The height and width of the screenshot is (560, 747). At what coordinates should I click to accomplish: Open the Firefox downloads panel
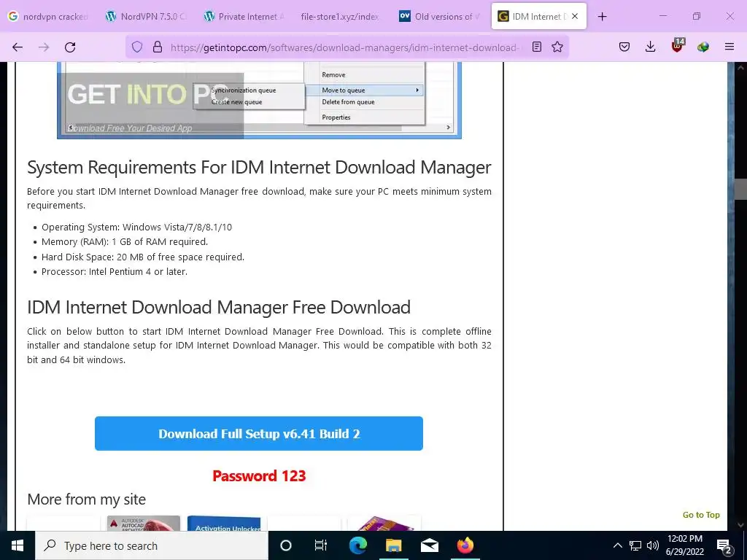point(650,47)
